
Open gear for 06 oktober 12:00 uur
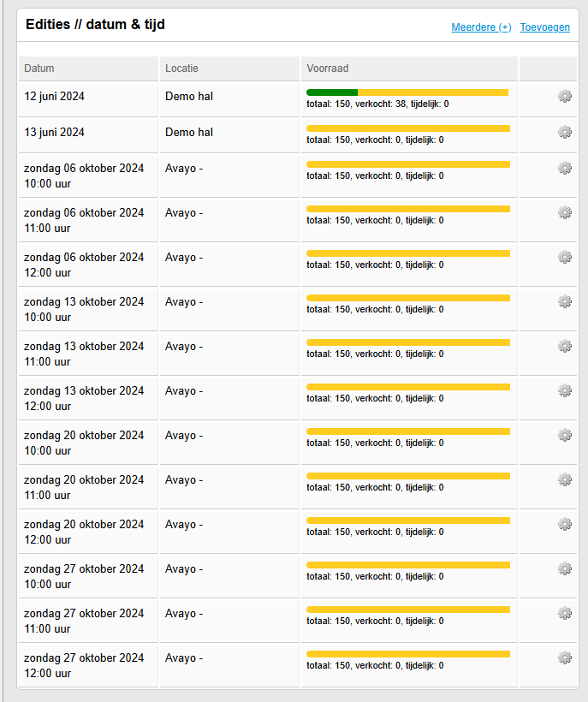pos(565,257)
